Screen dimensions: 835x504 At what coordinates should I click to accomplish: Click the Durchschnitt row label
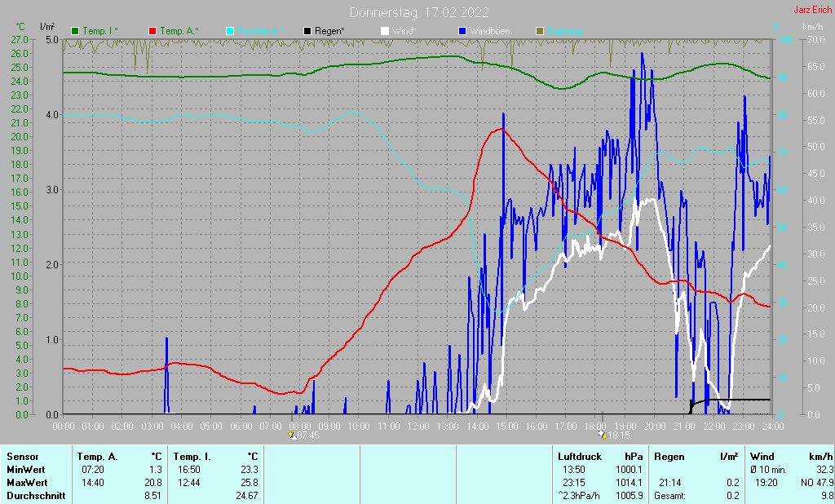36,496
